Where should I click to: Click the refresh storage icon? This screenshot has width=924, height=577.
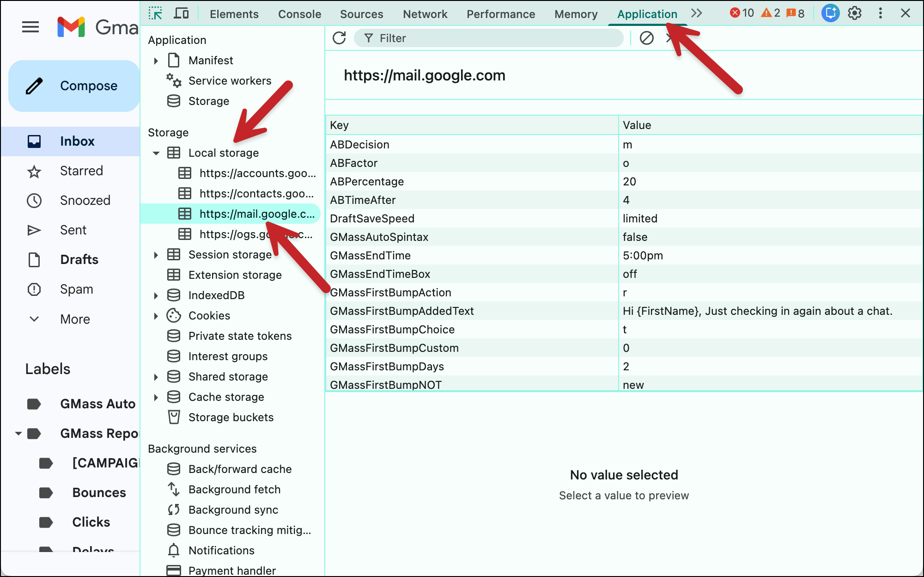coord(339,38)
